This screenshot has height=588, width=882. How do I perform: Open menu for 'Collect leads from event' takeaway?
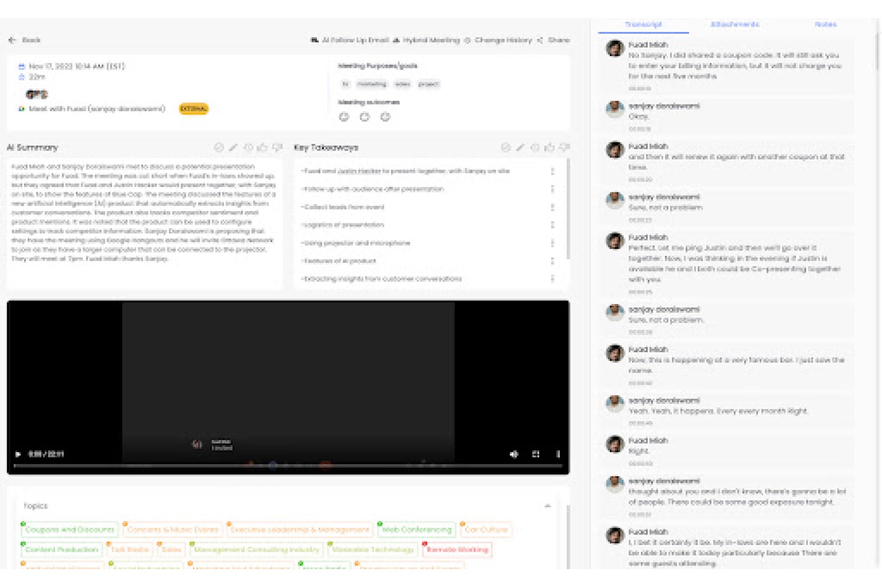(552, 207)
